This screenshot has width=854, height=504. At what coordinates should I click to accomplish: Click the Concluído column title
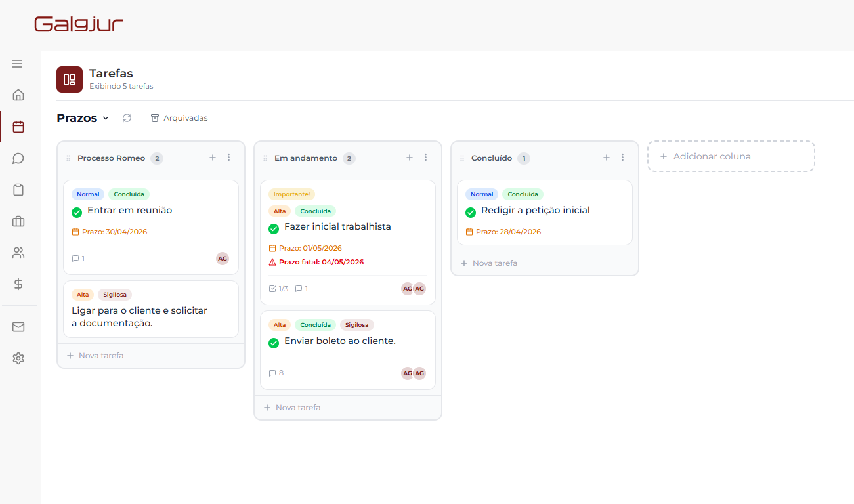492,158
